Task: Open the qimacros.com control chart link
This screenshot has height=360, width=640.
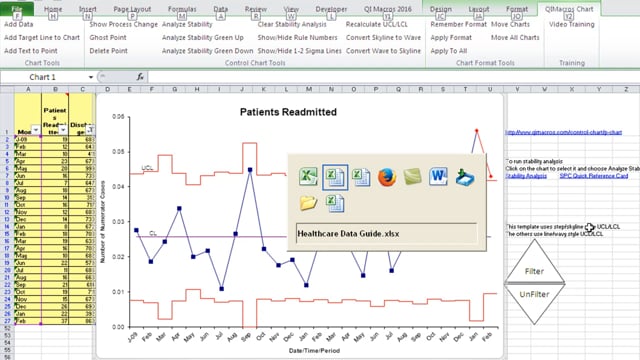Action: pyautogui.click(x=563, y=132)
